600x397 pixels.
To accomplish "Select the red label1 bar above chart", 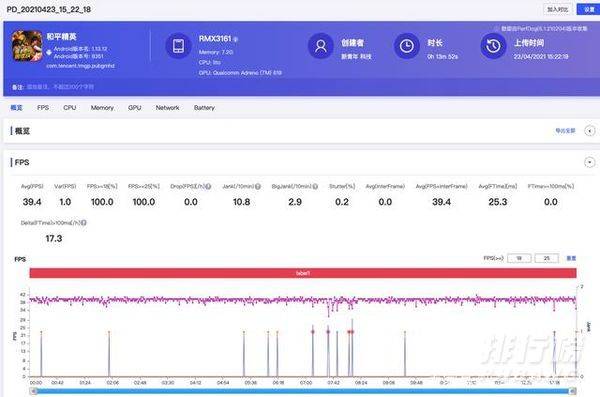I will click(x=303, y=273).
